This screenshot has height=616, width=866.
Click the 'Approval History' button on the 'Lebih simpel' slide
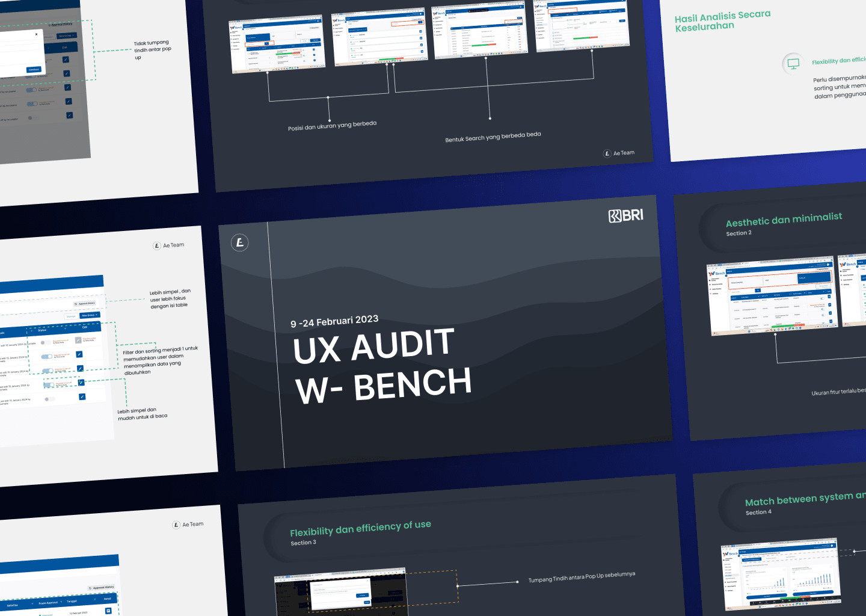(x=85, y=303)
